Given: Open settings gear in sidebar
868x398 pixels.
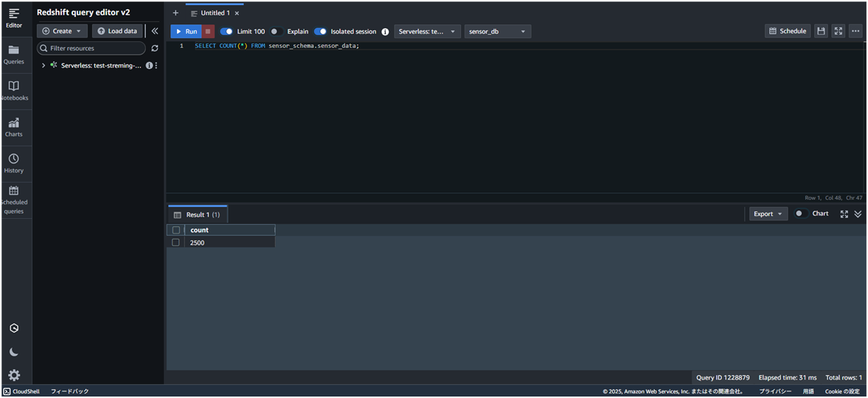Looking at the screenshot, I should 15,375.
